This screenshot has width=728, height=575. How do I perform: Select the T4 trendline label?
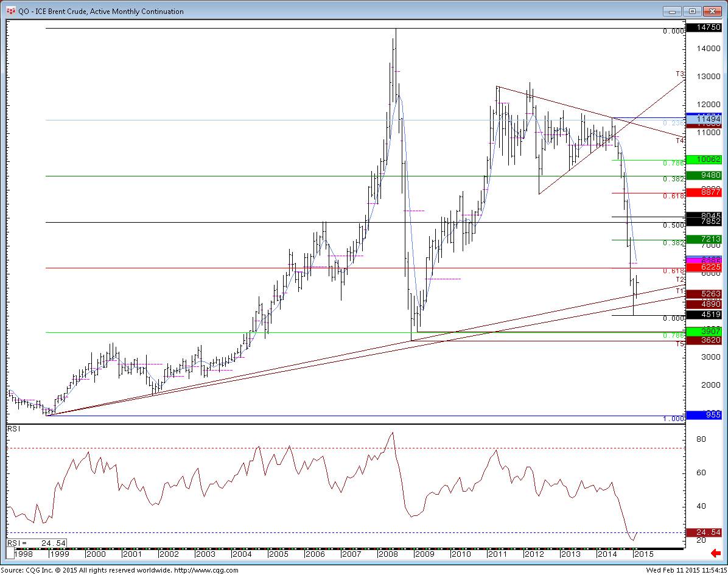pyautogui.click(x=679, y=141)
